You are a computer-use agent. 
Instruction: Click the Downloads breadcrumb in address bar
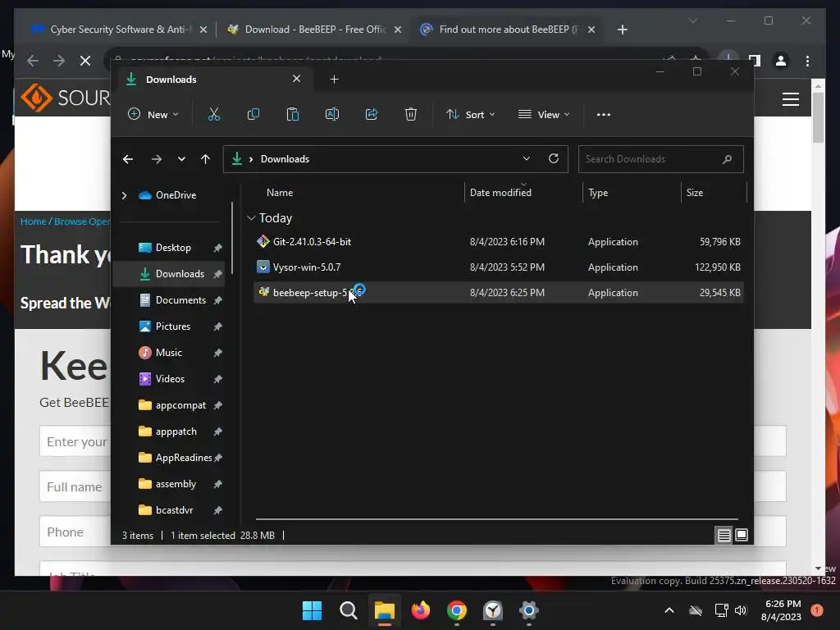(x=285, y=159)
